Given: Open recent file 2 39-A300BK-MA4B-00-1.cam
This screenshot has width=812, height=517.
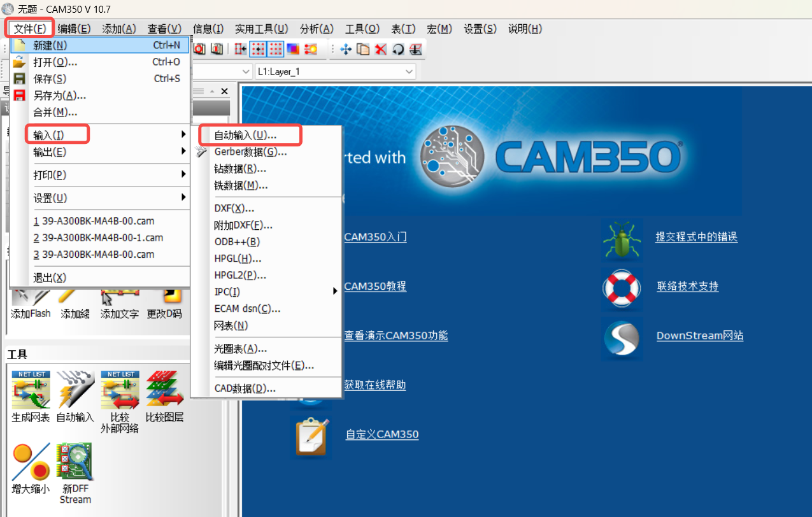Looking at the screenshot, I should 100,237.
